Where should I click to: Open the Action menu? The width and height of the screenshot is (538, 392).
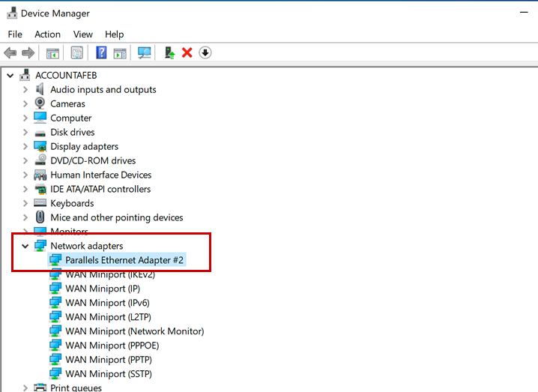tap(47, 34)
